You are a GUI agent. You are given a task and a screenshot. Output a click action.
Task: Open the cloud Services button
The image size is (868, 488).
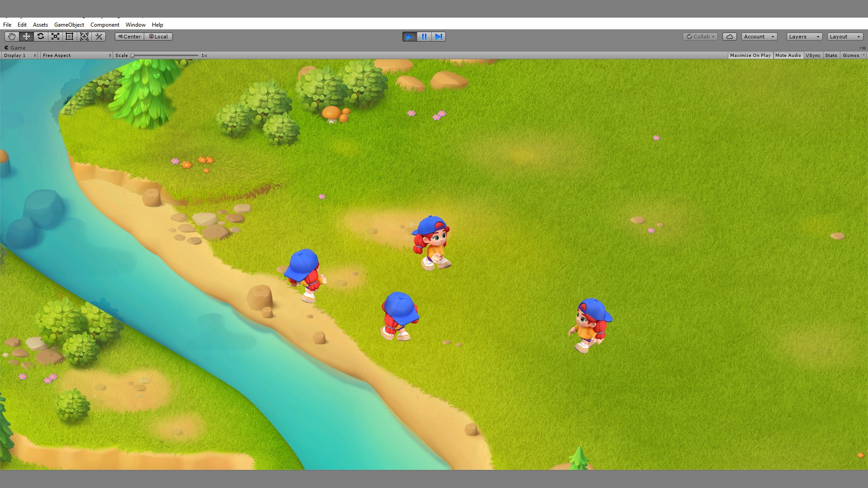click(729, 37)
